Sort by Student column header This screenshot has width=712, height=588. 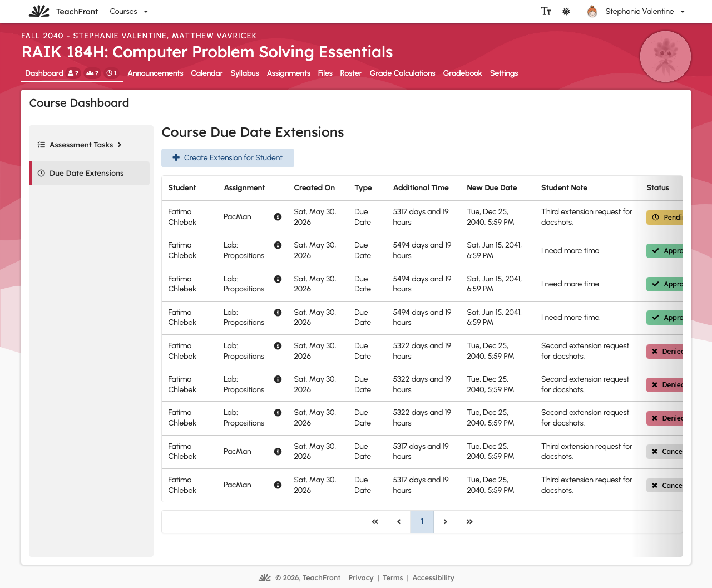point(182,188)
